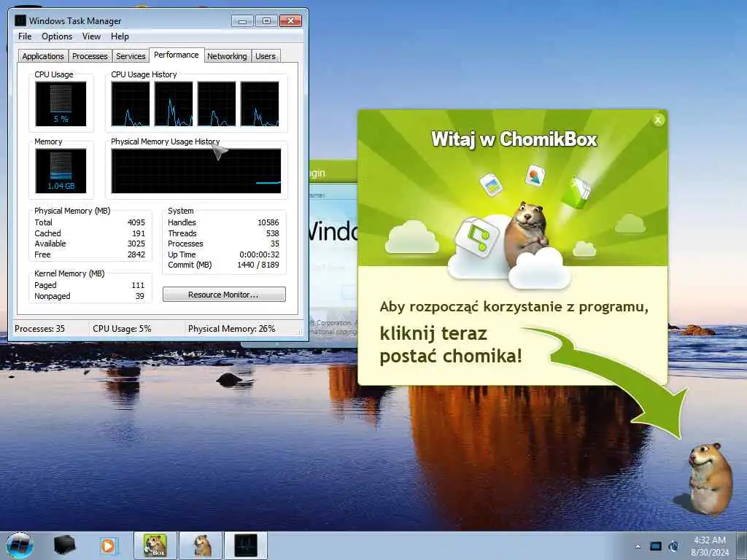This screenshot has height=560, width=747.
Task: Click the Memory usage meter graph
Action: [61, 171]
